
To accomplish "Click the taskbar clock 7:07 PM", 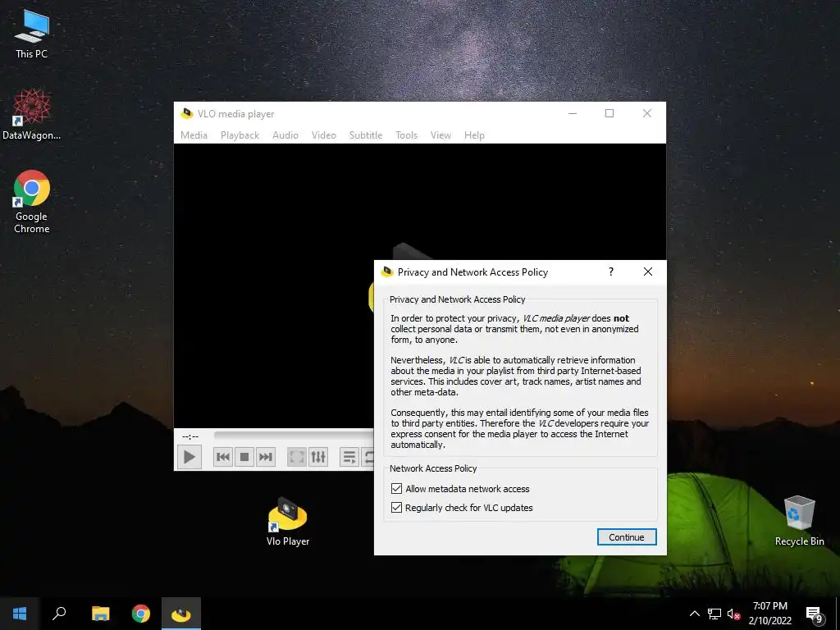I will (x=769, y=606).
